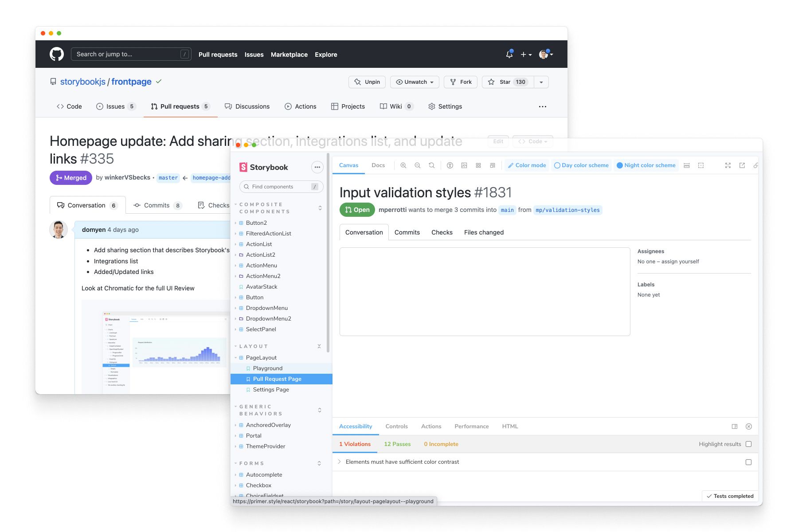Open the accessibility vision simulator icon
This screenshot has height=532, width=798.
[x=450, y=165]
